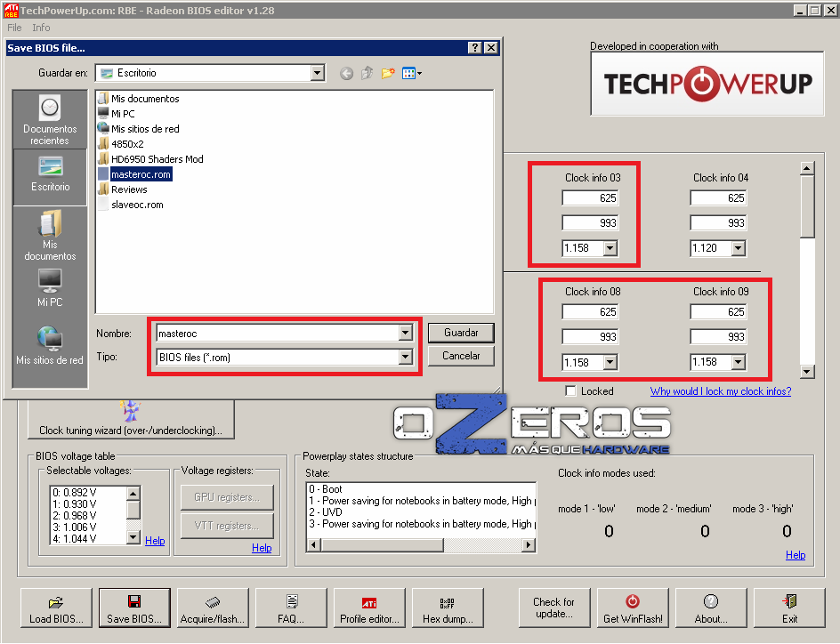Click Clock info 04 value 625 field
840x644 pixels.
718,198
